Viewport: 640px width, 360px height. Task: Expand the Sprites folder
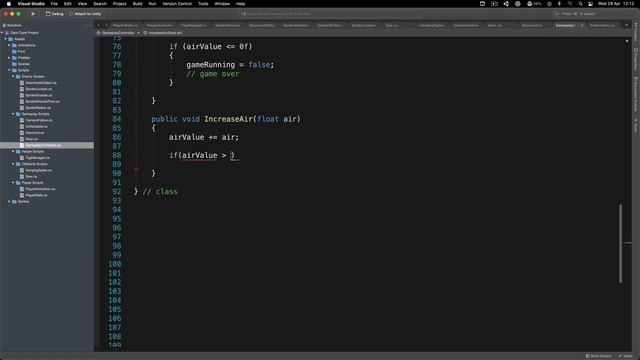9,202
